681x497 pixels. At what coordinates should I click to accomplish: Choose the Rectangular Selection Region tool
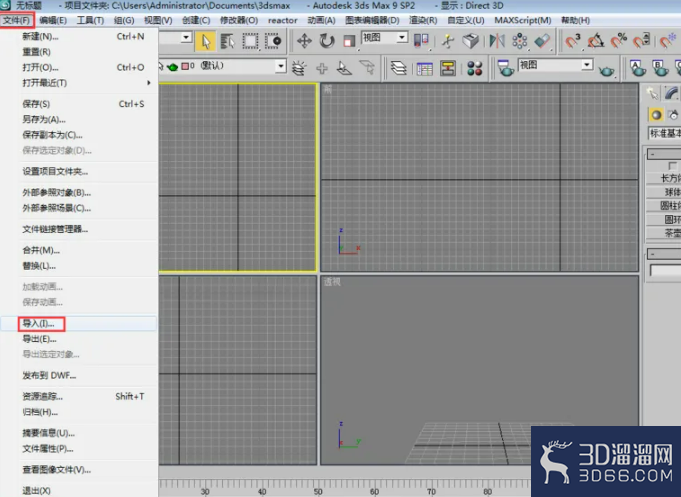point(250,42)
